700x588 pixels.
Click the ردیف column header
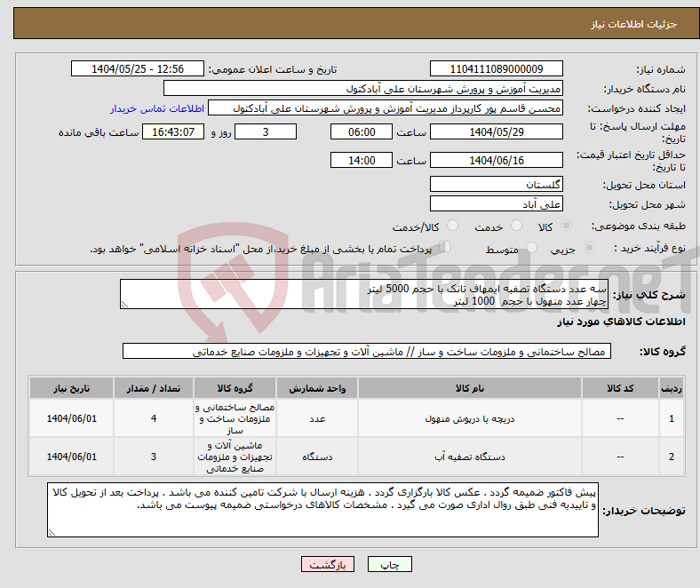[672, 388]
